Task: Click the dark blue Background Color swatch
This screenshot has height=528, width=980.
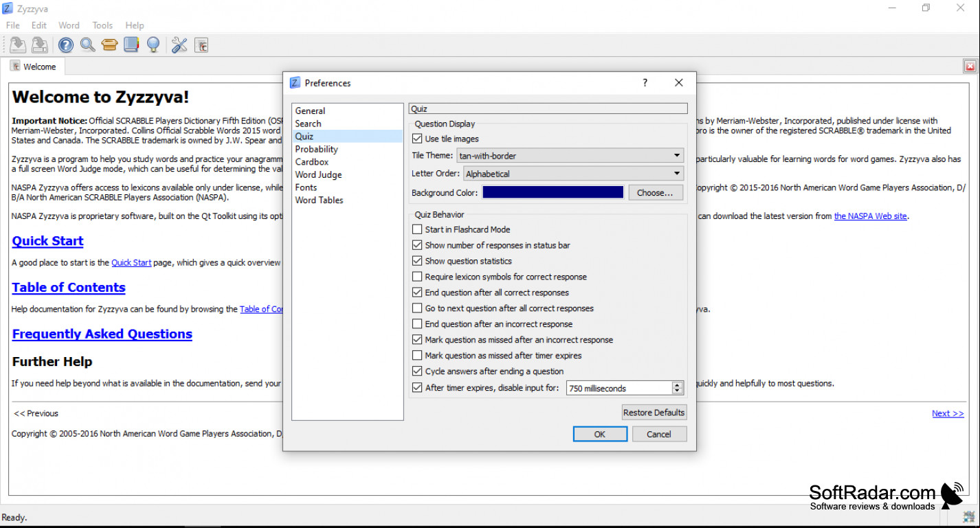Action: click(x=553, y=192)
